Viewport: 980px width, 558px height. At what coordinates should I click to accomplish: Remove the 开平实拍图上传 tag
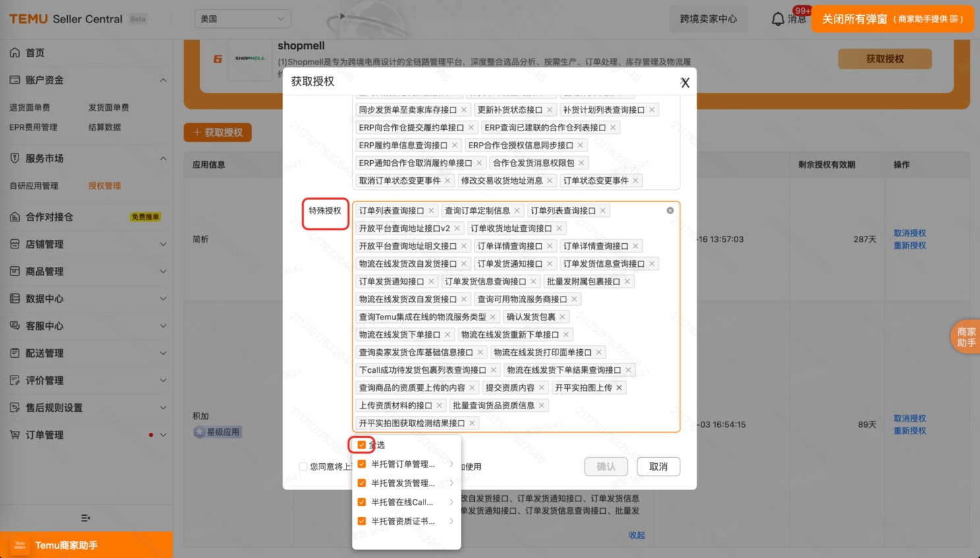pyautogui.click(x=619, y=388)
